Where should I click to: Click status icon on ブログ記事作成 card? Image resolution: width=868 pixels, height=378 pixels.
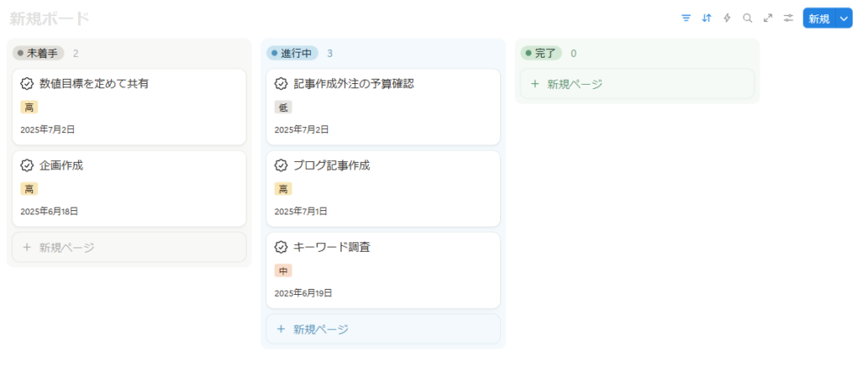click(x=281, y=165)
